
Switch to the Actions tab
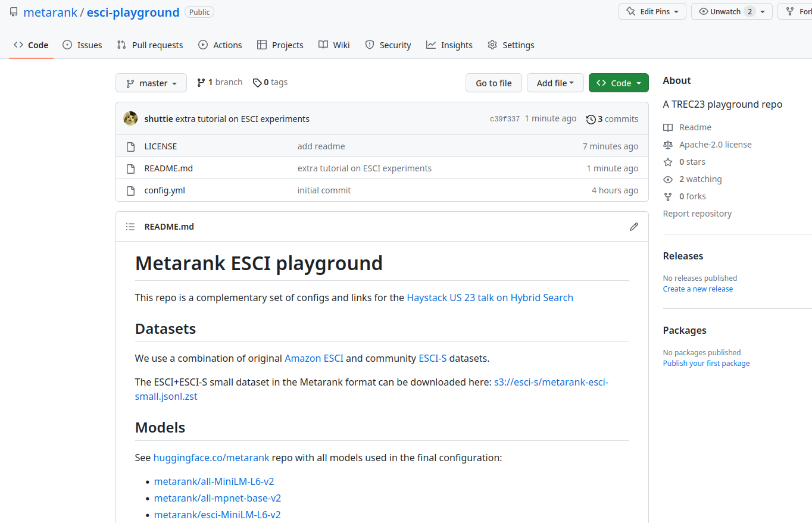[220, 45]
